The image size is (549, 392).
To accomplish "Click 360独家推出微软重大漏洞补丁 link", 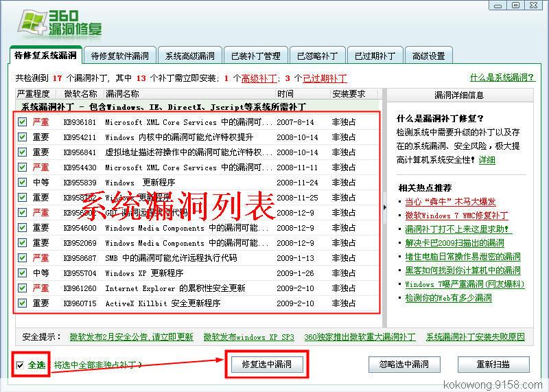I will 360,337.
